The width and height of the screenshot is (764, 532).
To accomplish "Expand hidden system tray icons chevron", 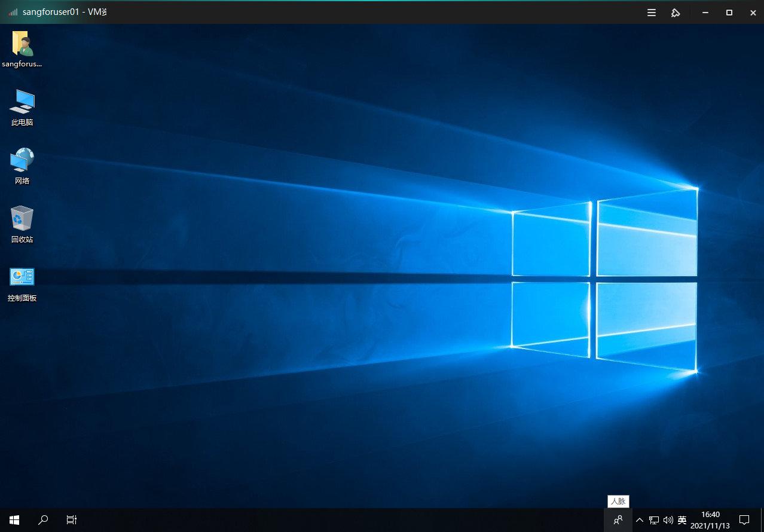I will click(640, 520).
